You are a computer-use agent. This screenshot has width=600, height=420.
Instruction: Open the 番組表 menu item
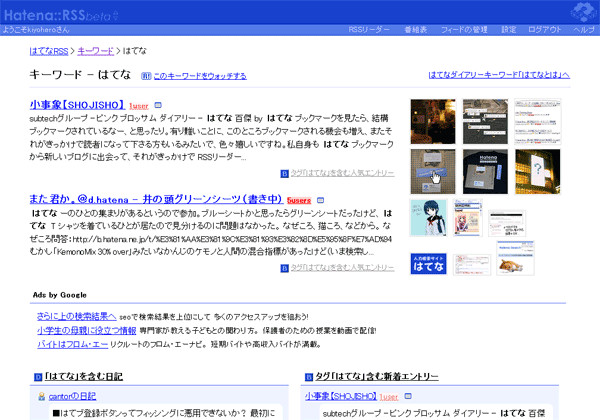click(x=416, y=30)
